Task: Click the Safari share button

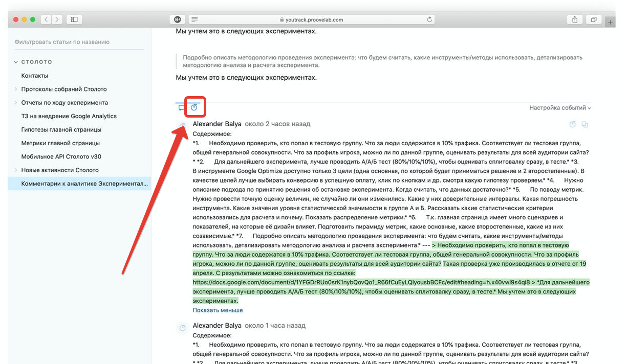Action: (575, 19)
